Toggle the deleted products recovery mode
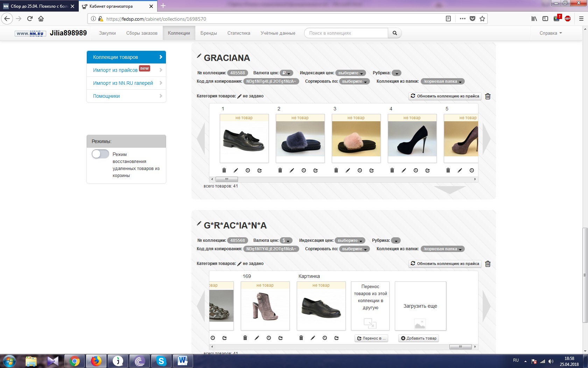Screen dimensions: 588x368 (x=100, y=154)
